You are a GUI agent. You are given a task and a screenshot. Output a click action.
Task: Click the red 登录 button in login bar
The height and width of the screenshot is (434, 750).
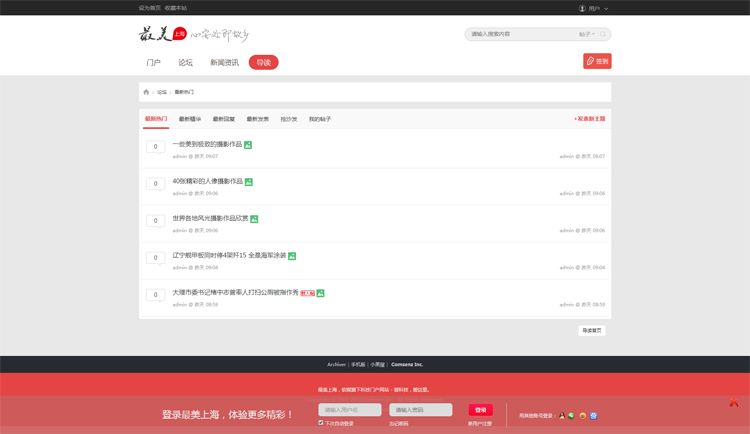coord(481,410)
